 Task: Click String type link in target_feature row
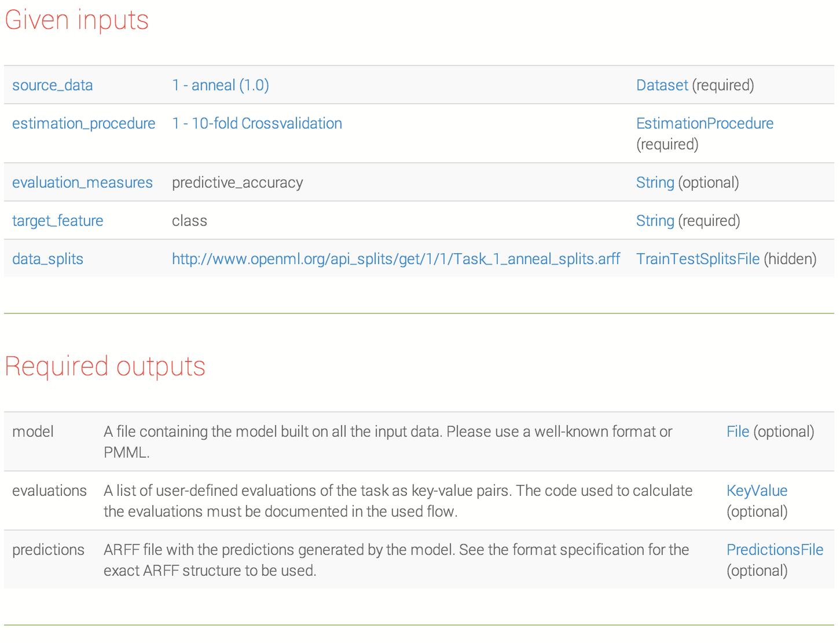(655, 221)
